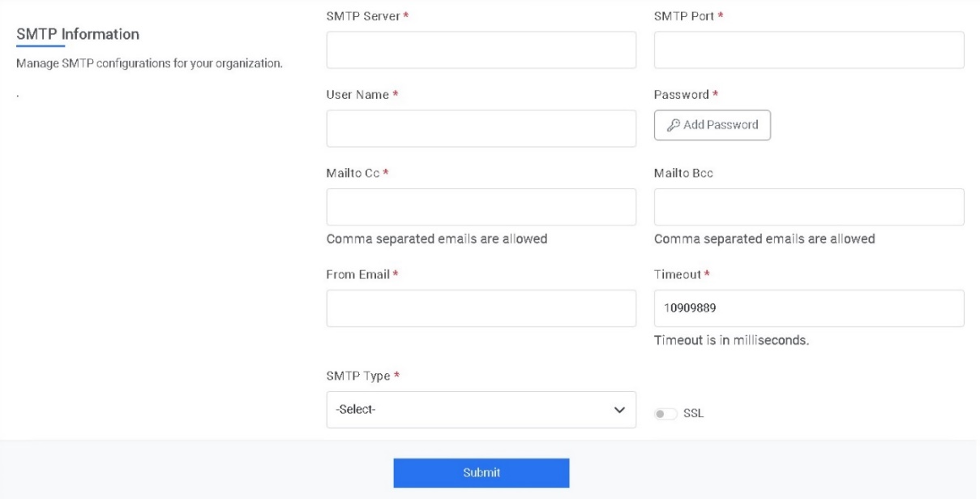Click the From Email text field
The image size is (980, 499).
(x=481, y=308)
